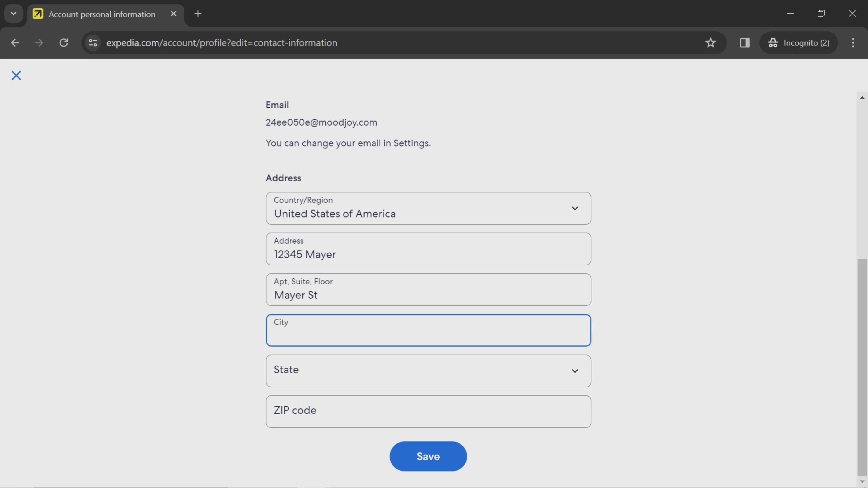The width and height of the screenshot is (868, 488).
Task: Click the Account personal information tab
Action: point(101,13)
